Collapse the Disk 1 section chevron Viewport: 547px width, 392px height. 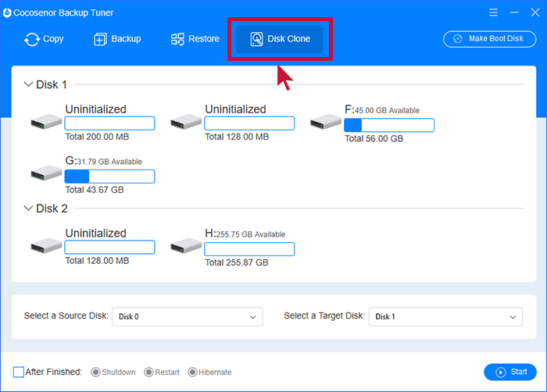(x=28, y=84)
